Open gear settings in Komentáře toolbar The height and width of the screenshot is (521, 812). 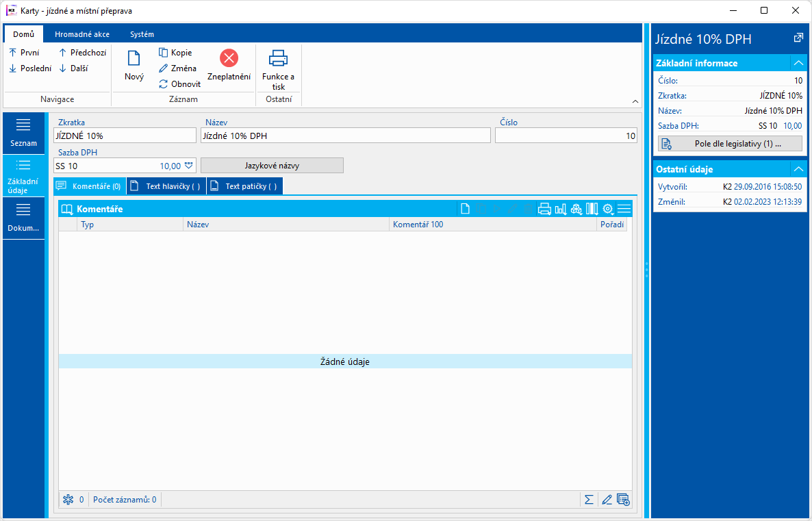[608, 209]
